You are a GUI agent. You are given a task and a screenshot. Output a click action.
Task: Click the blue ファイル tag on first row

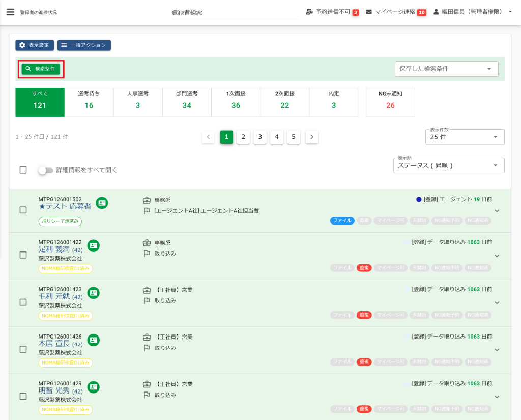pos(342,220)
